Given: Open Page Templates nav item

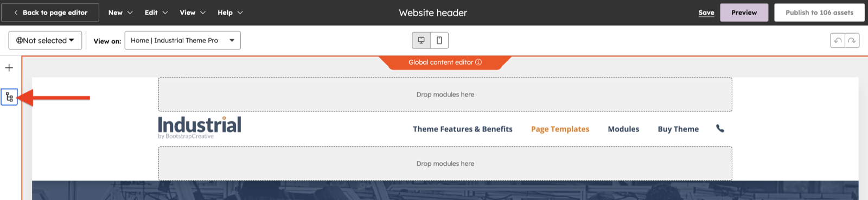Looking at the screenshot, I should tap(560, 129).
